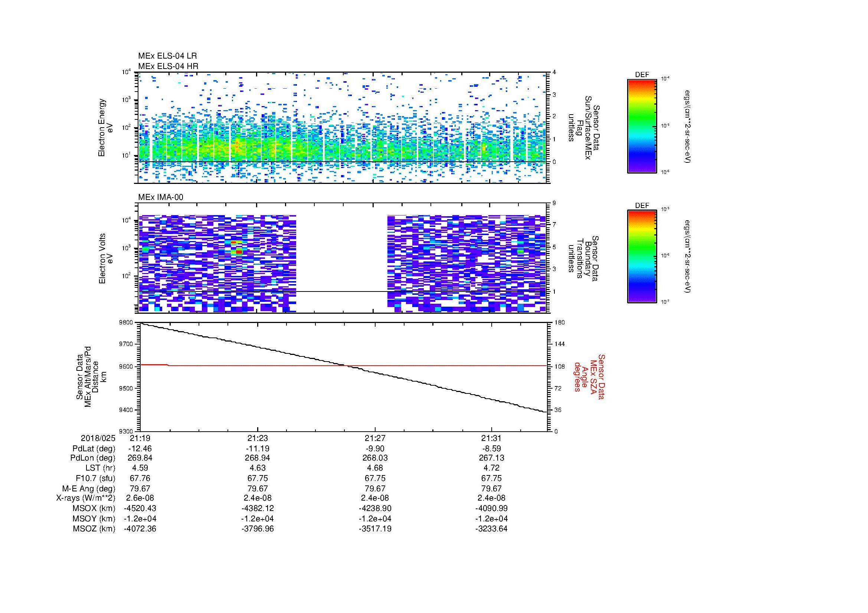Select MSOZ value '-3796.96'

tap(258, 529)
